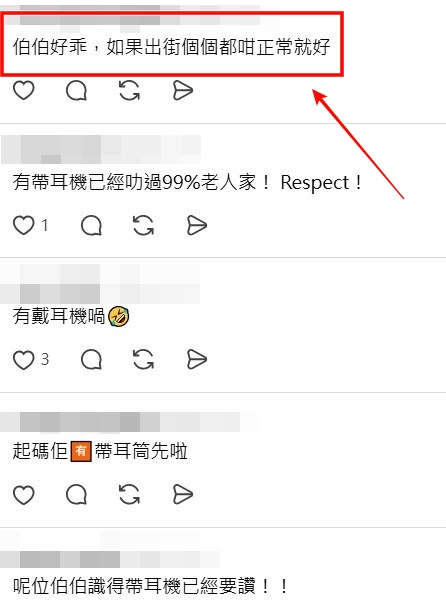Open blurred username above 起碼佢帶耳筒先啦

click(x=129, y=422)
